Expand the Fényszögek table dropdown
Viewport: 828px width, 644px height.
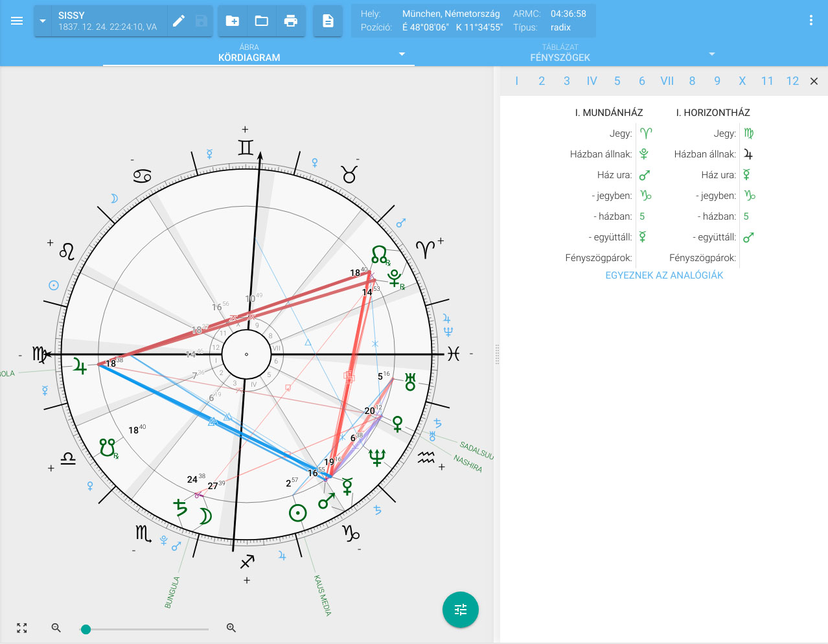coord(712,54)
